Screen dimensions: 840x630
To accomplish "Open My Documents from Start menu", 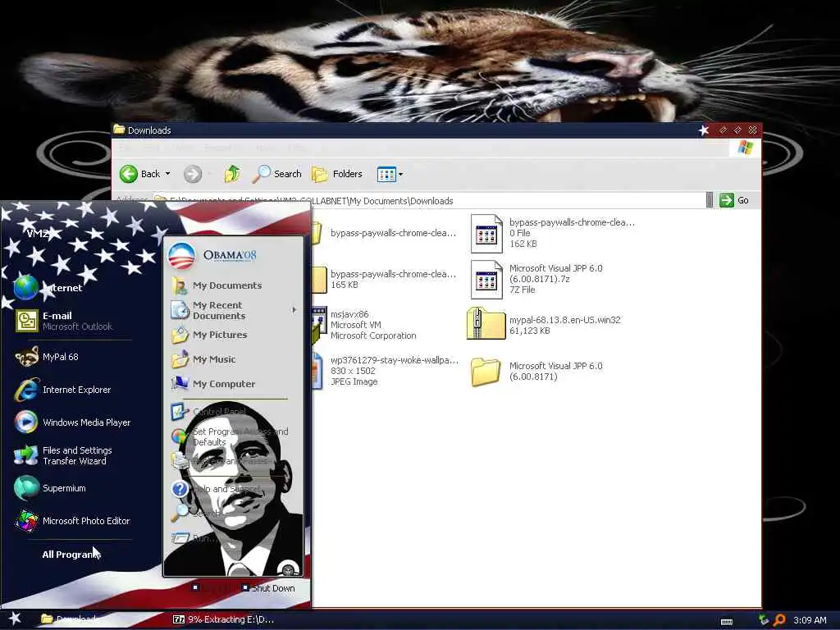I will pyautogui.click(x=217, y=285).
